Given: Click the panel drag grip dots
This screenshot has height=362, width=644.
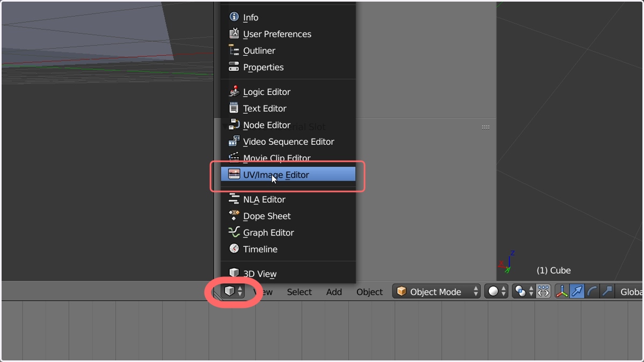Looking at the screenshot, I should click(x=486, y=127).
